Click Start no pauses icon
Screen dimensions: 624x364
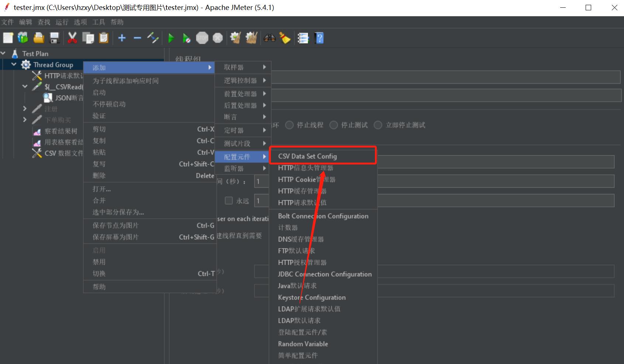pyautogui.click(x=186, y=38)
